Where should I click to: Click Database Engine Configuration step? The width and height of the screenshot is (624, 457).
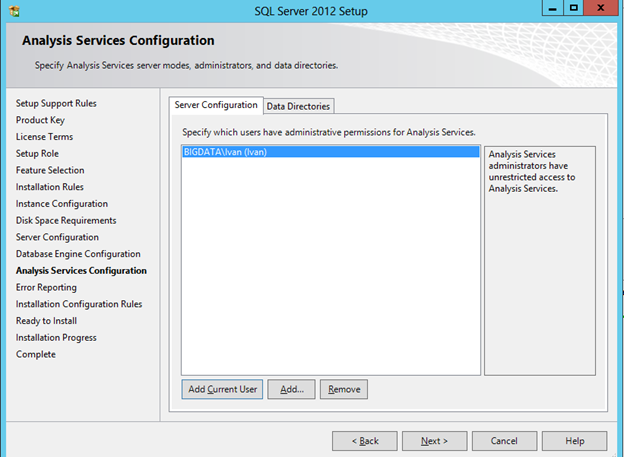[78, 254]
